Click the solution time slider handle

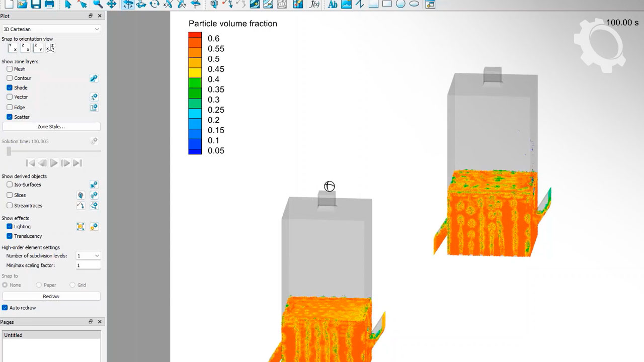[x=9, y=151]
